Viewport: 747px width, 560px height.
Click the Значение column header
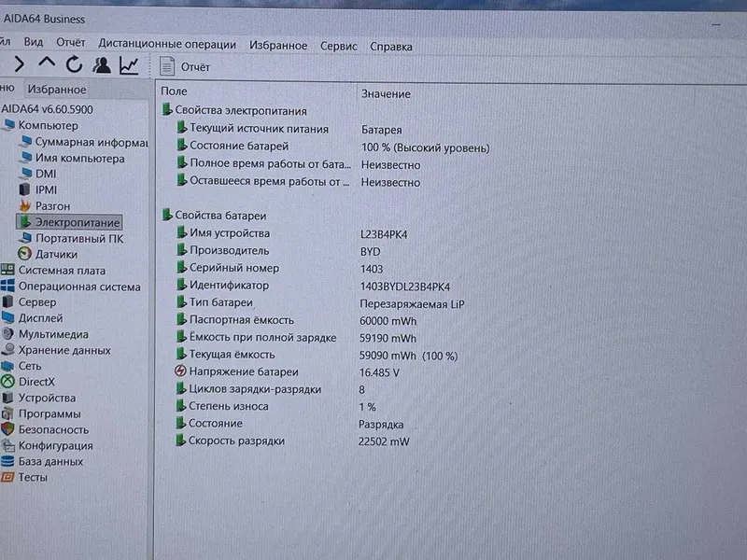[386, 94]
